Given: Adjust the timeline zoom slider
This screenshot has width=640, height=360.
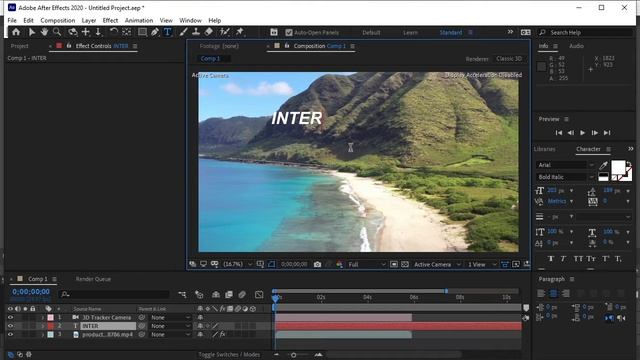Looking at the screenshot, I should point(293,355).
